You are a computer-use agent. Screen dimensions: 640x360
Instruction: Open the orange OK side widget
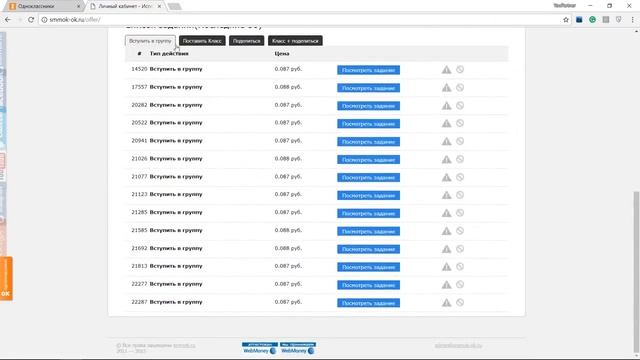tap(6, 278)
